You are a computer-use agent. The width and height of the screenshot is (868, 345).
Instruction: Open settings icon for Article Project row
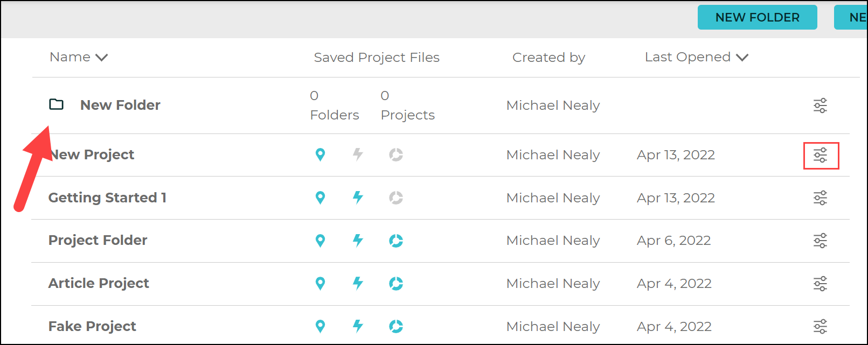[x=820, y=284]
